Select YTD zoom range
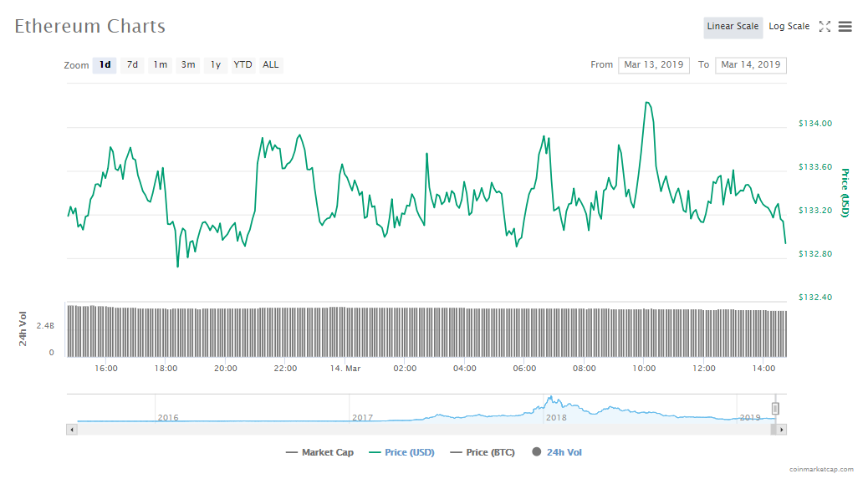This screenshot has height=484, width=868. 243,65
